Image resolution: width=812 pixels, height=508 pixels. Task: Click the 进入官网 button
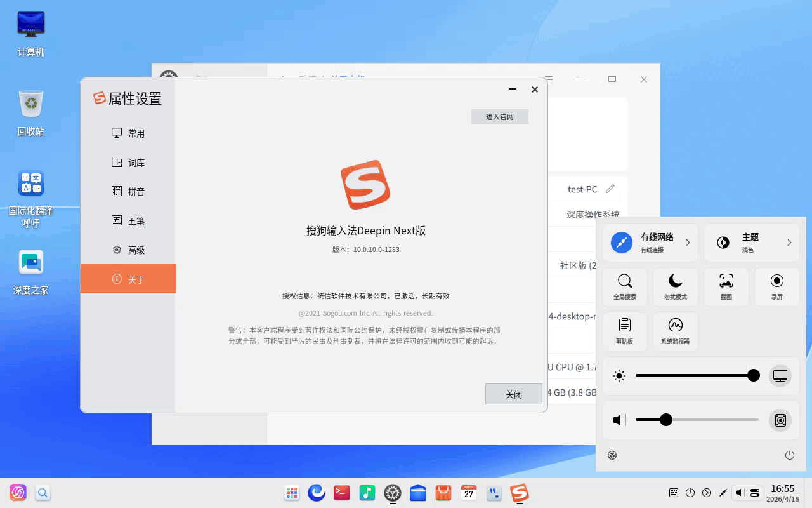(499, 117)
